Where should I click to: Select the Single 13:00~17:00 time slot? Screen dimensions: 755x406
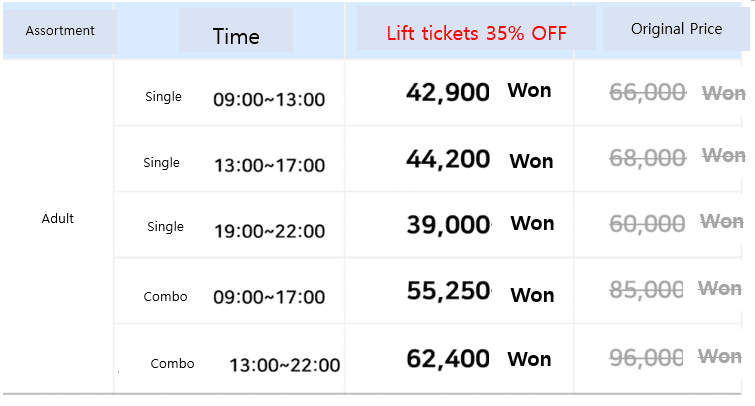(x=235, y=164)
